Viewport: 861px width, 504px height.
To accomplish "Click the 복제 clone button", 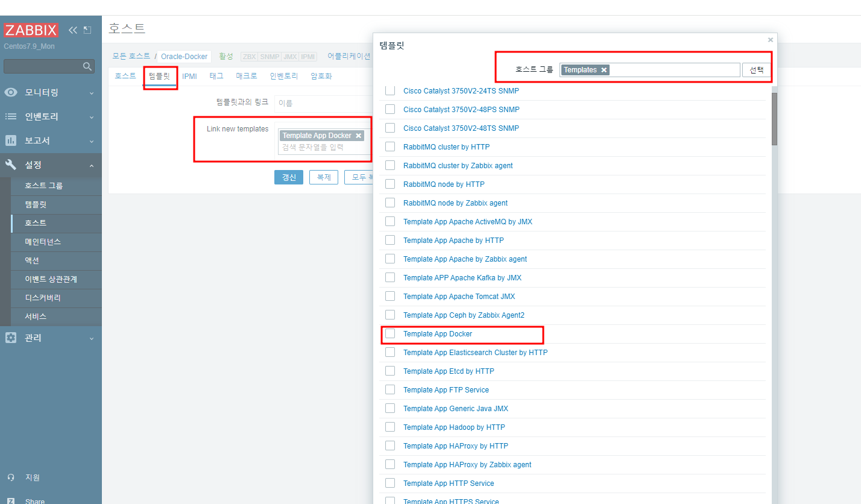I will pyautogui.click(x=324, y=177).
